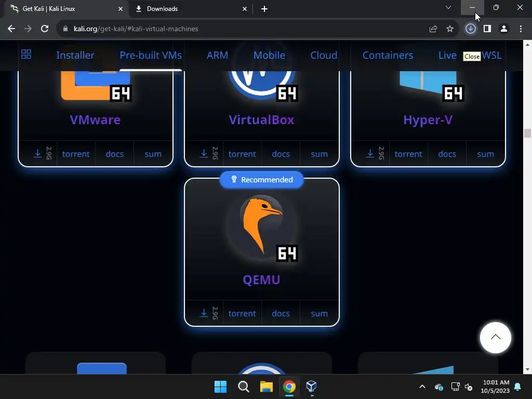The height and width of the screenshot is (399, 532).
Task: Open VirtualBox torrent link
Action: [242, 154]
